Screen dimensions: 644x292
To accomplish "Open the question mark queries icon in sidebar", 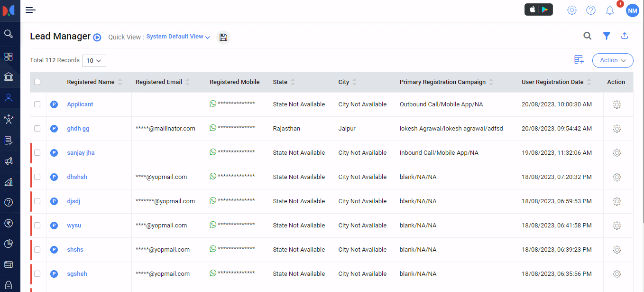I will coord(9,202).
